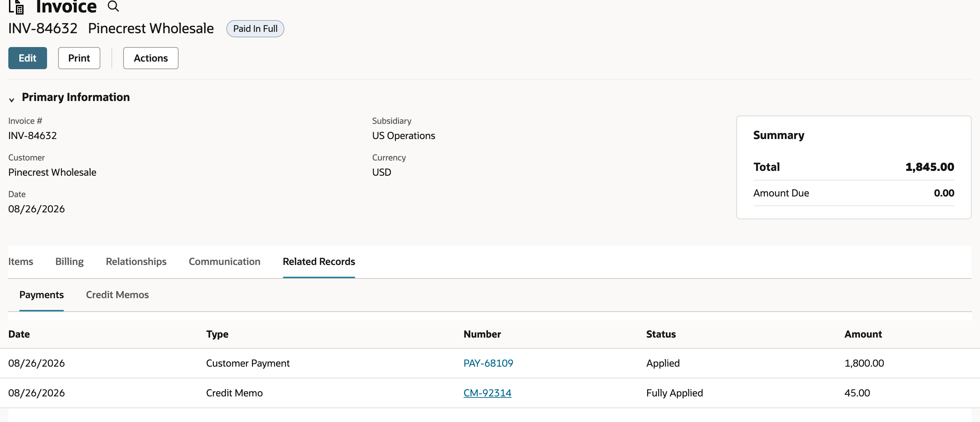Click the USD currency value
980x422 pixels.
coord(382,173)
